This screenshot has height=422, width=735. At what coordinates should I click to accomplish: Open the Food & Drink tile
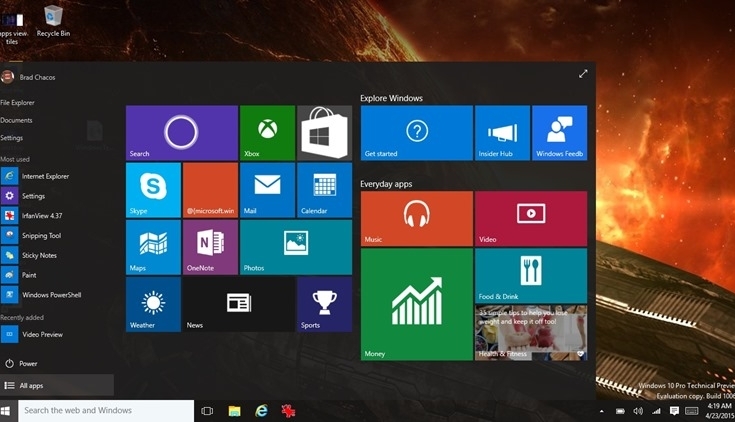pos(531,276)
